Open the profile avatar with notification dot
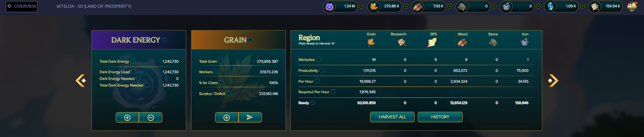The height and width of the screenshot is (137, 644). pyautogui.click(x=632, y=6)
